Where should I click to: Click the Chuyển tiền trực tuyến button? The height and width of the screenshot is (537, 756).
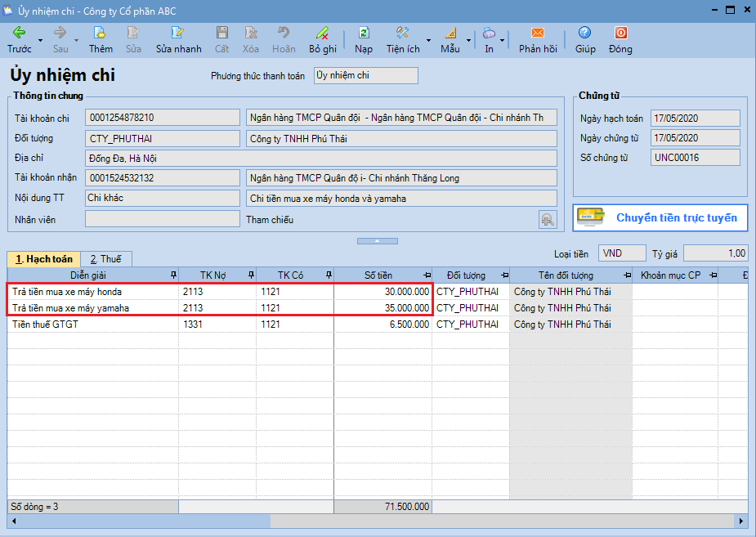(x=660, y=218)
